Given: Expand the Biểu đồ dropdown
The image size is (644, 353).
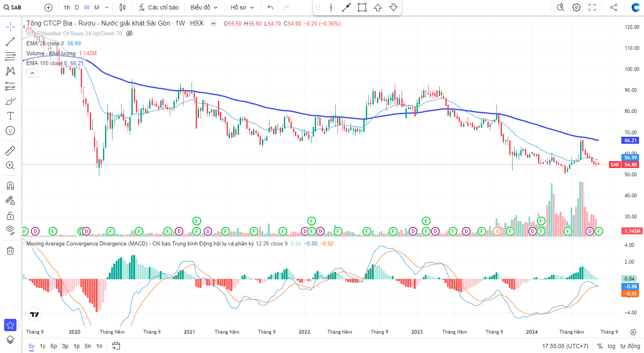Looking at the screenshot, I should tap(204, 7).
